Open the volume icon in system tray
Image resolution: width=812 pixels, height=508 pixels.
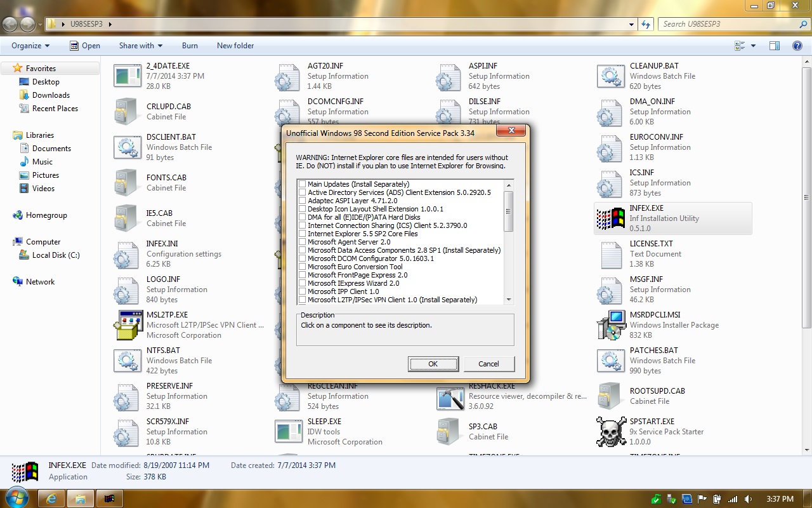click(x=749, y=499)
